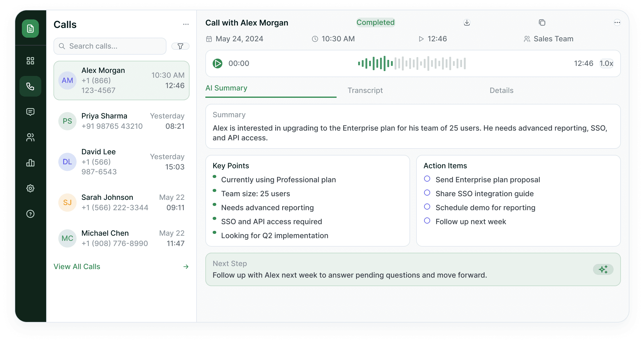Click the copy icon in call header
The width and height of the screenshot is (644, 342).
tap(542, 22)
